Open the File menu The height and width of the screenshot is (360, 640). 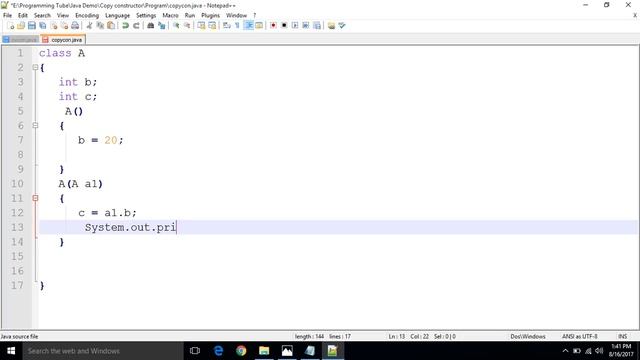pos(7,16)
